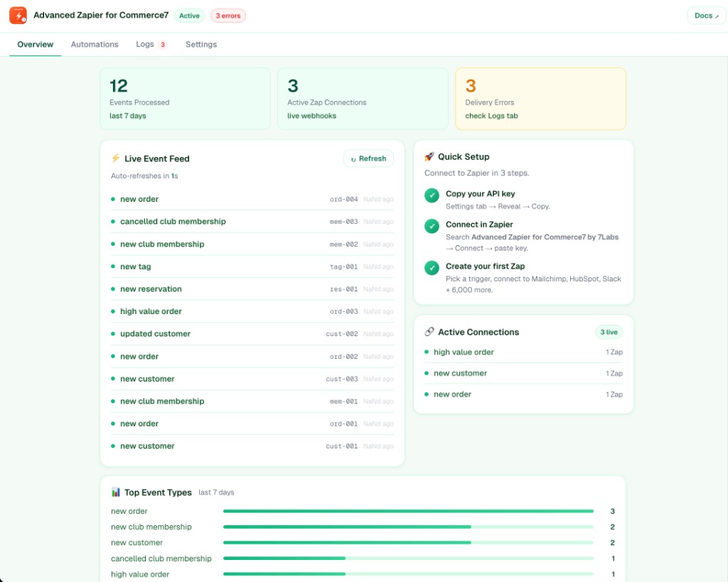
Task: Open the Active Zap Connections stat card
Action: pyautogui.click(x=363, y=99)
